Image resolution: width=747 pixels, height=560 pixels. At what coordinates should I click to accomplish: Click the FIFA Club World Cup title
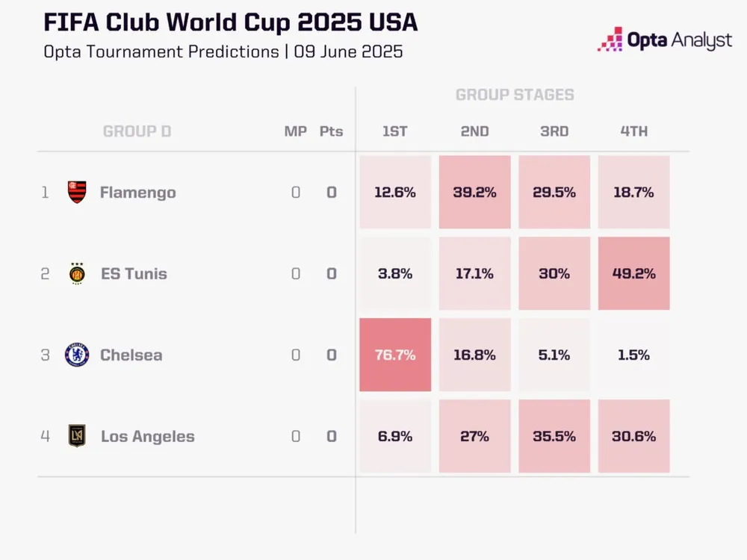[230, 23]
